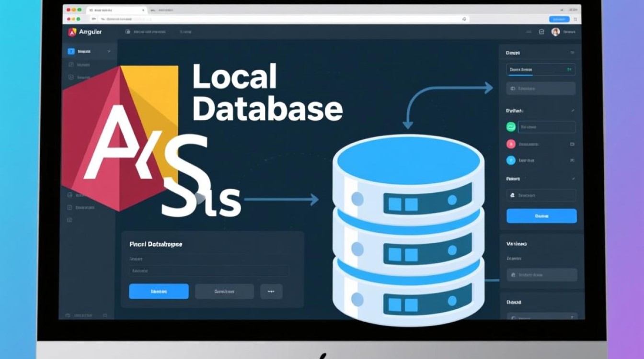Click the Angular logo in the header
Viewport: 644px width, 359px height.
point(72,32)
